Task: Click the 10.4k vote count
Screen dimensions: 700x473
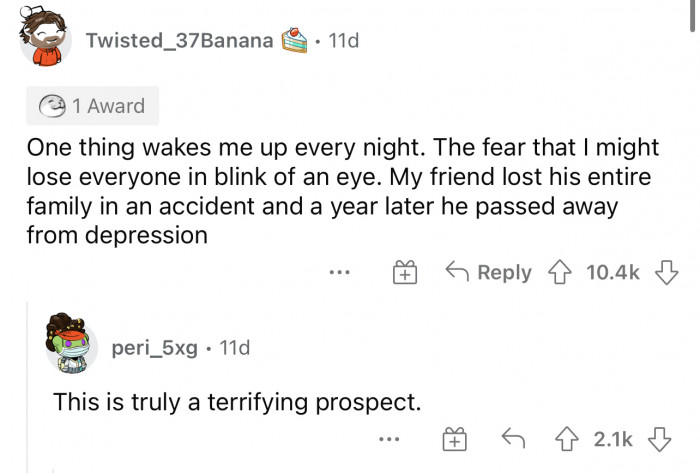Action: [x=613, y=272]
